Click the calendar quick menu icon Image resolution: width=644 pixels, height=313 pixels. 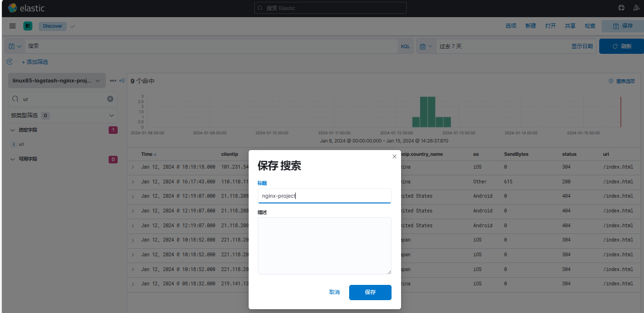pyautogui.click(x=426, y=46)
